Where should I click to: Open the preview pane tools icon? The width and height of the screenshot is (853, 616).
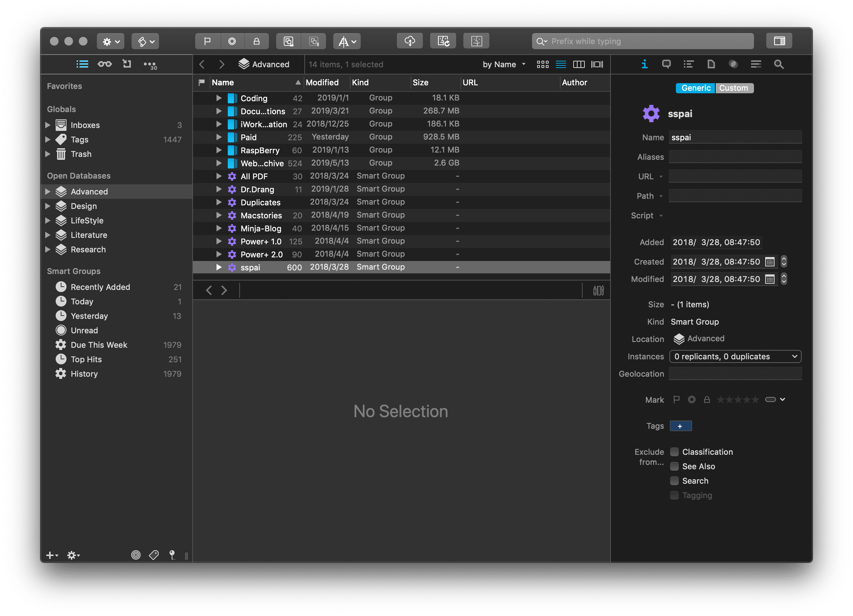pyautogui.click(x=599, y=290)
